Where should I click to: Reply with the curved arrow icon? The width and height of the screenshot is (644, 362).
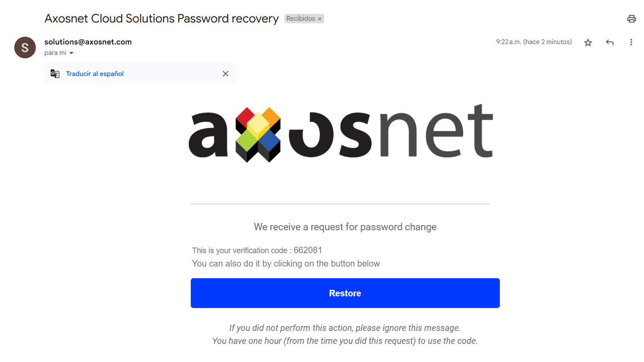(609, 42)
